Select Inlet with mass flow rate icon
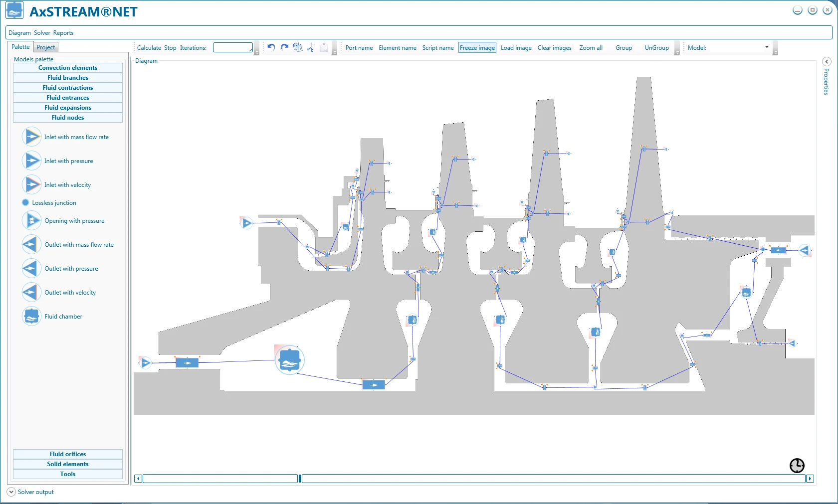 click(31, 137)
